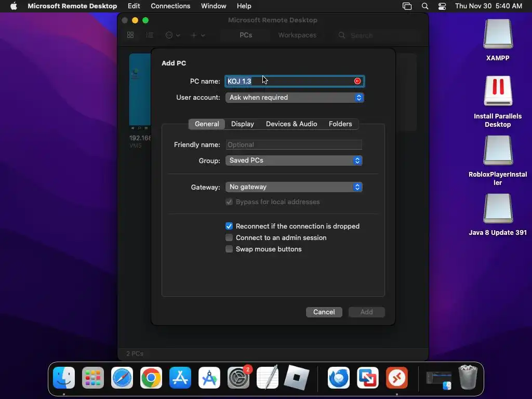The image size is (532, 399).
Task: Click the Add button
Action: tap(366, 312)
